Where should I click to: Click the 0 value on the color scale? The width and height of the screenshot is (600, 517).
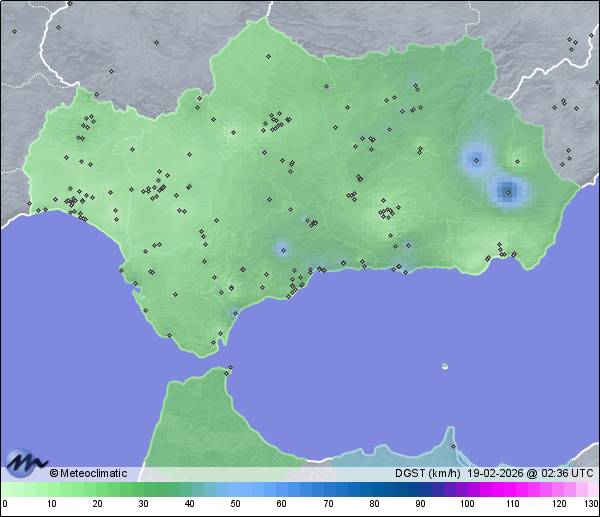point(5,503)
